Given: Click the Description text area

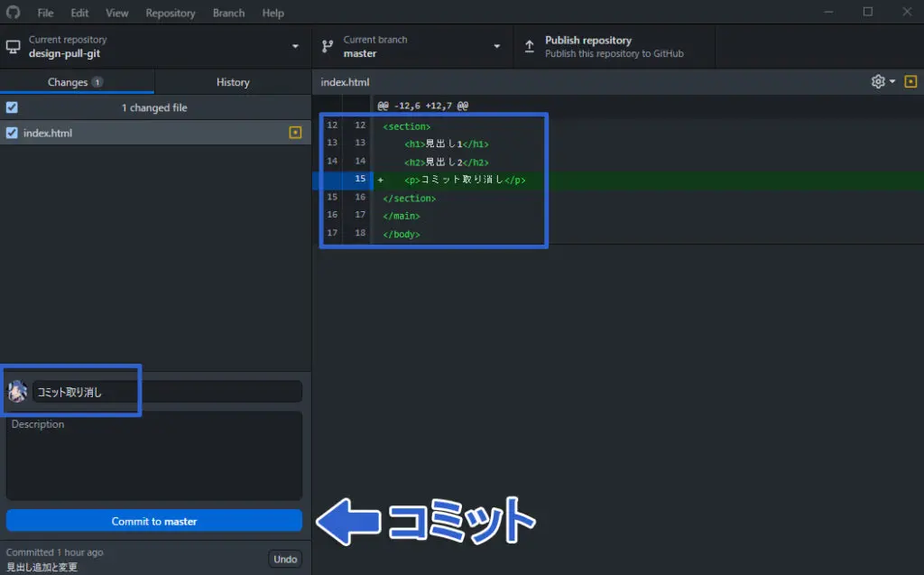Looking at the screenshot, I should [154, 456].
